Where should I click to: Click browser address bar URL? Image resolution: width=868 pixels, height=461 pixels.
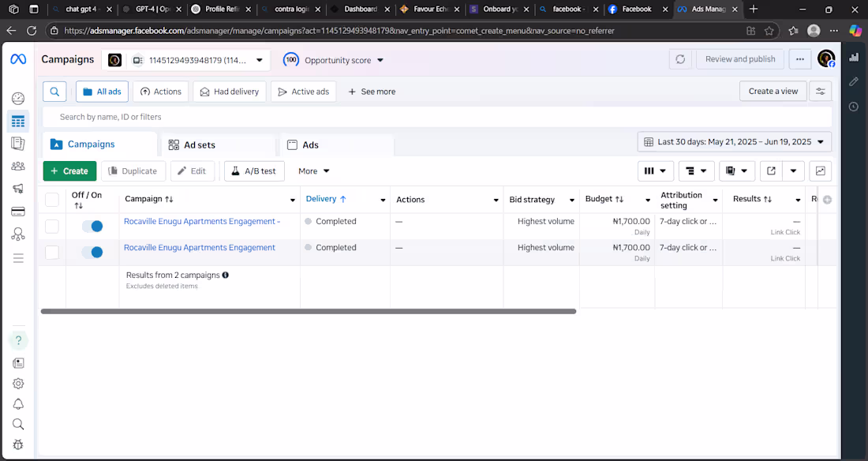coord(339,31)
